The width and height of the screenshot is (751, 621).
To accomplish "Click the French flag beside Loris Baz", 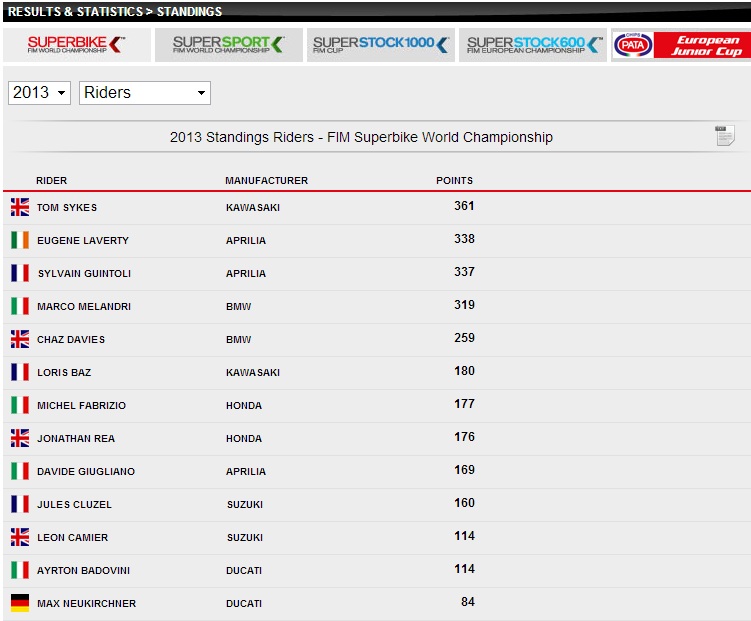I will tap(20, 372).
